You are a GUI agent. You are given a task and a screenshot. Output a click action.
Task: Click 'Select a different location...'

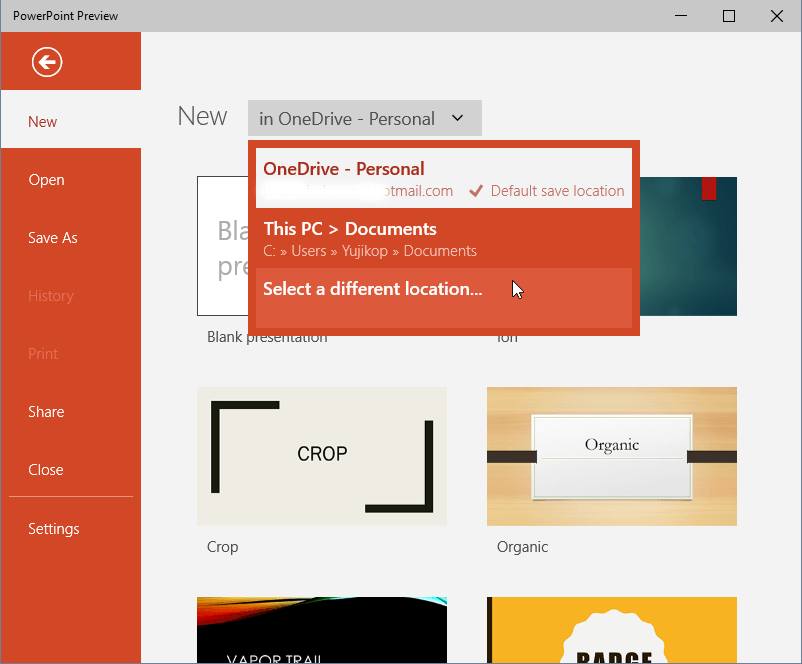tap(444, 298)
